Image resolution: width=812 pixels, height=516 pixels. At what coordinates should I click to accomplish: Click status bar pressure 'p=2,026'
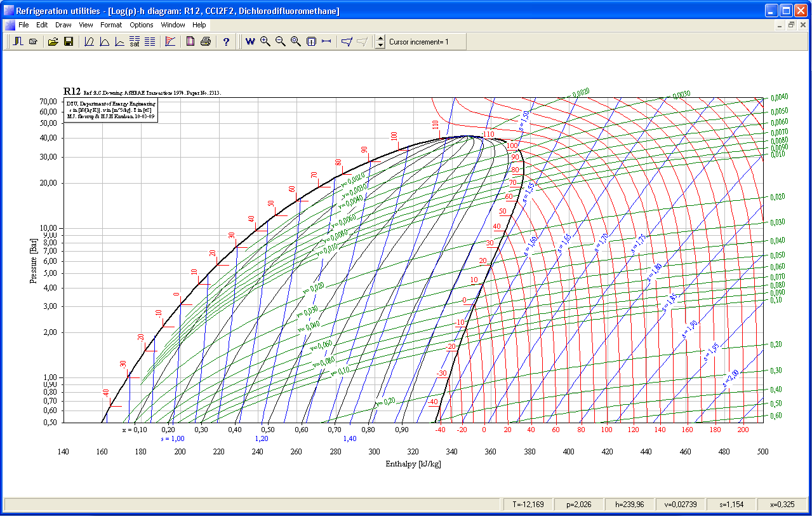coord(578,504)
